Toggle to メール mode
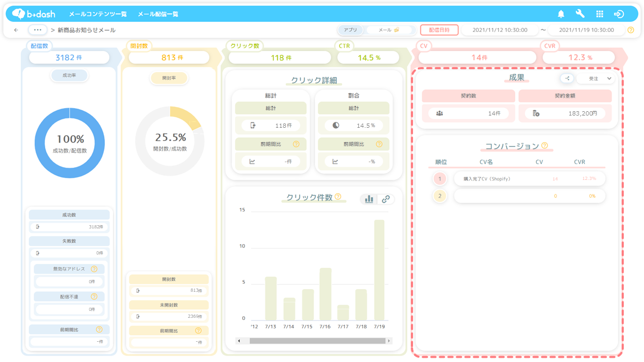 tap(389, 30)
